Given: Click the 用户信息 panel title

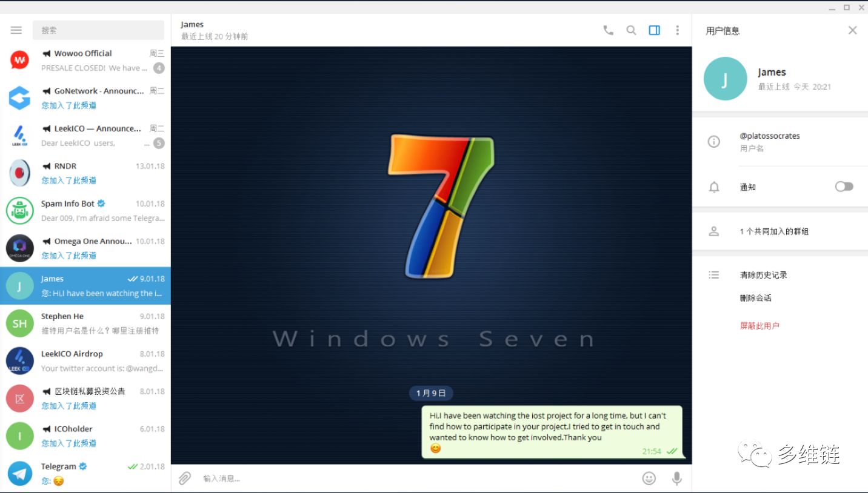Looking at the screenshot, I should [x=723, y=31].
